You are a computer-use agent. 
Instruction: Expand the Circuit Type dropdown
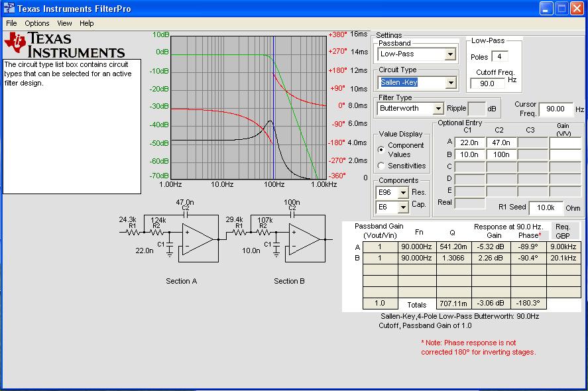click(x=450, y=82)
